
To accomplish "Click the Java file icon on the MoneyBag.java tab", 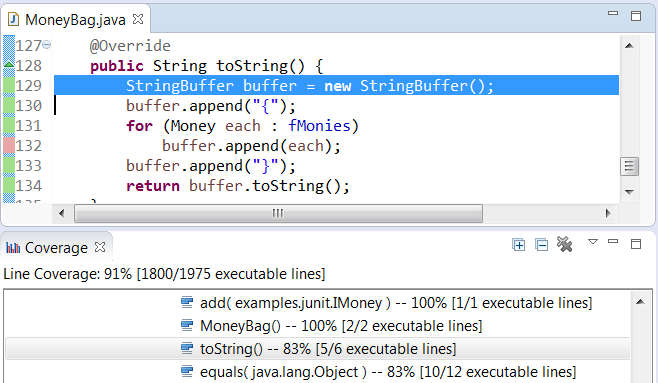I will click(x=13, y=19).
